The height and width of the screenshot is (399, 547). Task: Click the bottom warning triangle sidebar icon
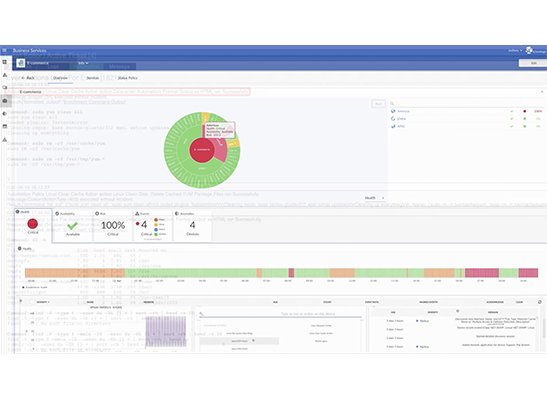click(5, 140)
